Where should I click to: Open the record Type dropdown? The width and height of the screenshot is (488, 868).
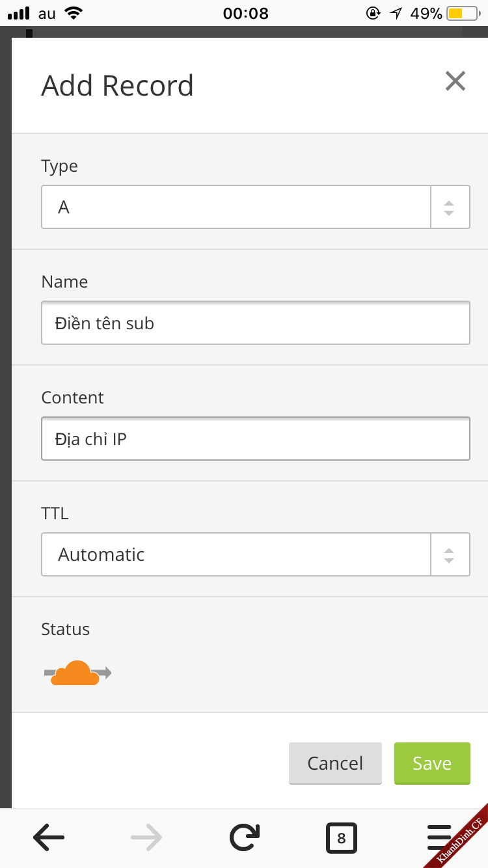pos(236,207)
